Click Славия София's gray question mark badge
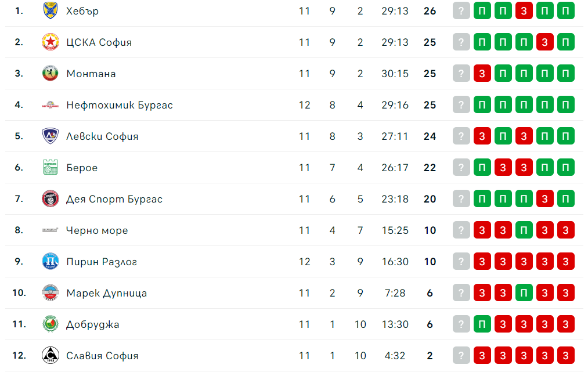 pyautogui.click(x=461, y=356)
